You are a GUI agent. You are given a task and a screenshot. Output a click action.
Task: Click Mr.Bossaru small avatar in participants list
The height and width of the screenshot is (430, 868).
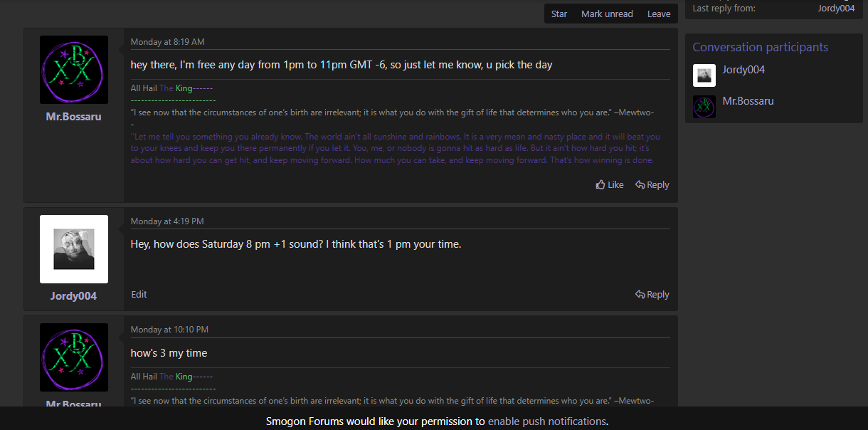pyautogui.click(x=704, y=107)
